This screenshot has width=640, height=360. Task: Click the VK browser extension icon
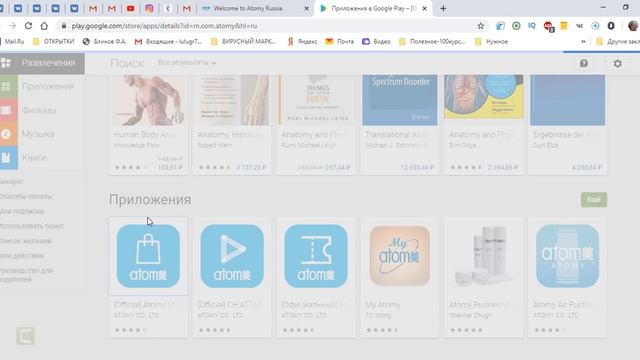click(x=579, y=26)
